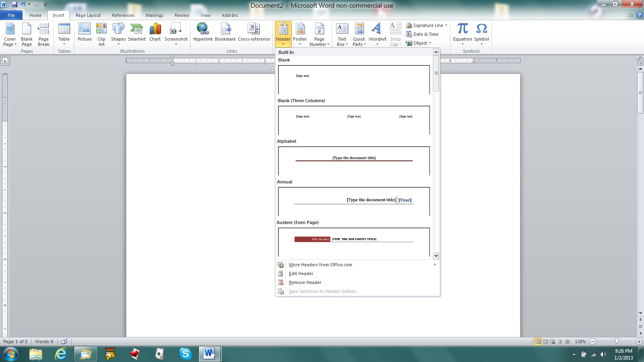Open Skype from the taskbar
The image size is (644, 362).
pyautogui.click(x=185, y=354)
